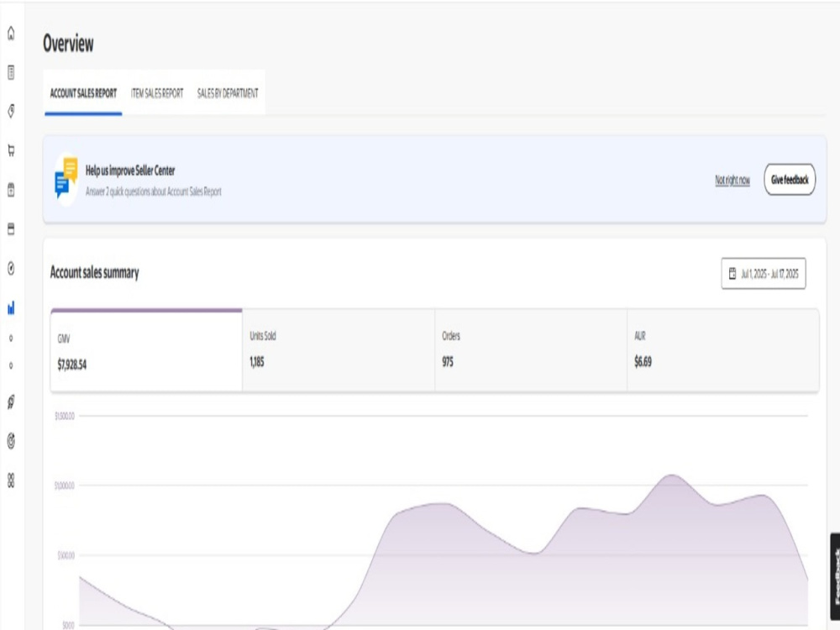The height and width of the screenshot is (630, 840).
Task: Open the card payments icon in sidebar
Action: pyautogui.click(x=11, y=228)
